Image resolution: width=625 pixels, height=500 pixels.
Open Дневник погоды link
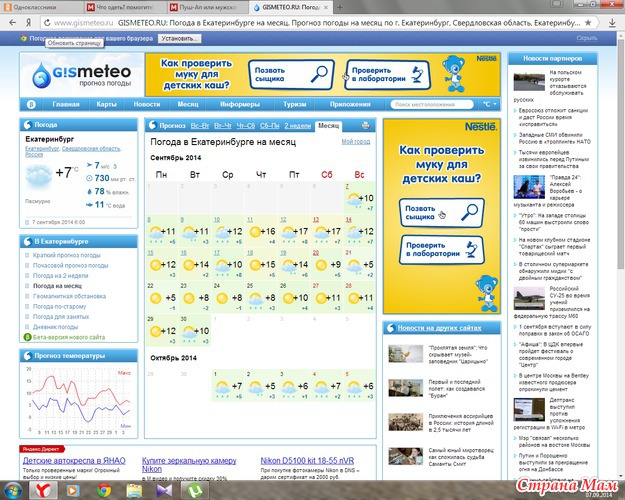[x=55, y=327]
